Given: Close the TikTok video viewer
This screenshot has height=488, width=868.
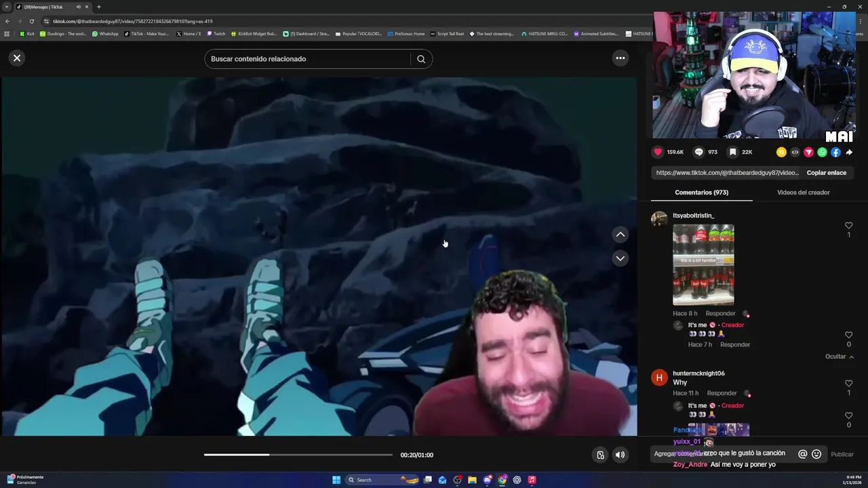Looking at the screenshot, I should [x=17, y=58].
